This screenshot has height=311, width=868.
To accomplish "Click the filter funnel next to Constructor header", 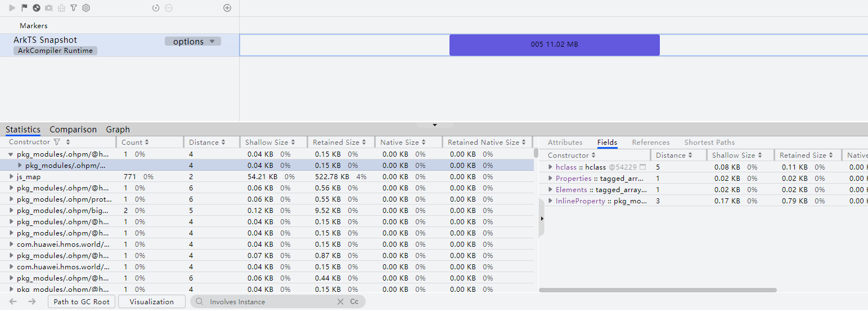I will [x=57, y=143].
